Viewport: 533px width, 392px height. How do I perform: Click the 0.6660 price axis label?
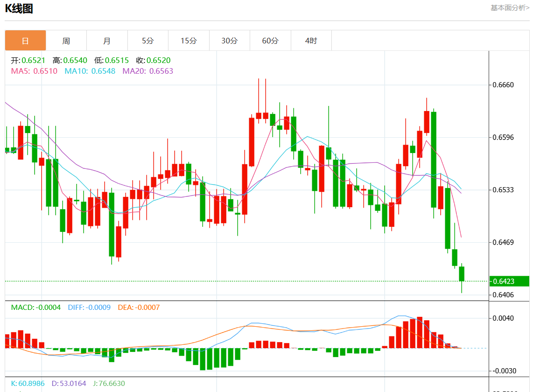(x=503, y=84)
